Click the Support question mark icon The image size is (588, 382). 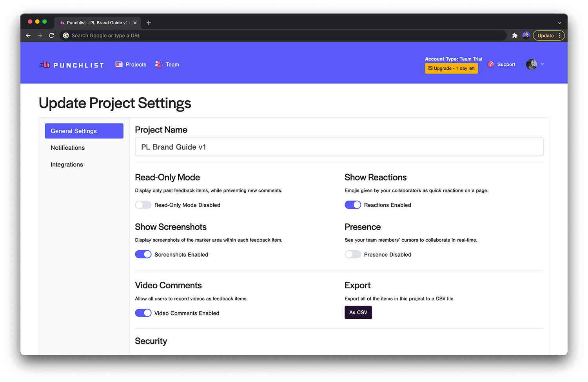[x=491, y=64]
